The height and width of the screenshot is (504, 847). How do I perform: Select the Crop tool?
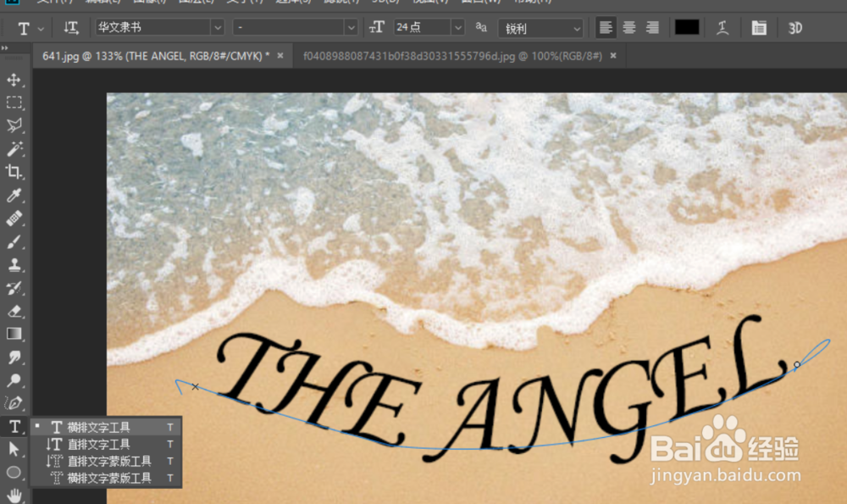(x=14, y=172)
